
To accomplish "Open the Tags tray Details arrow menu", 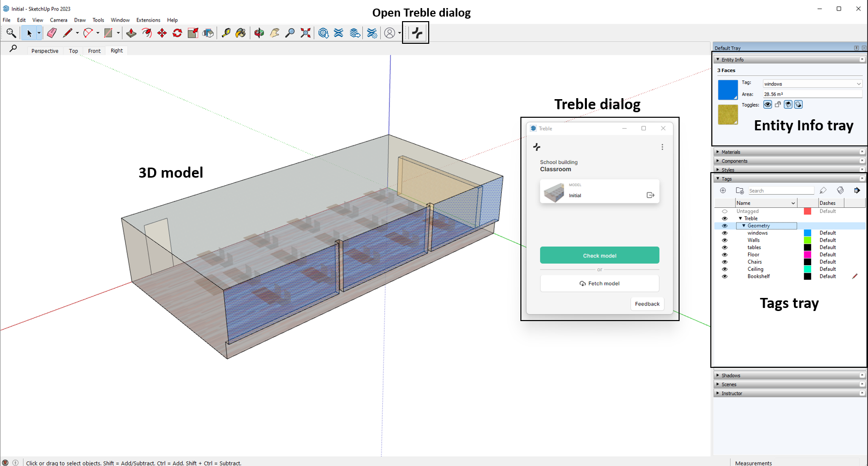I will click(857, 190).
